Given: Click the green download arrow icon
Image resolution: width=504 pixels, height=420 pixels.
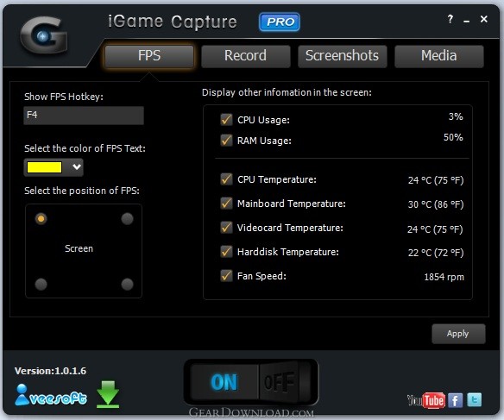Looking at the screenshot, I should (x=108, y=394).
